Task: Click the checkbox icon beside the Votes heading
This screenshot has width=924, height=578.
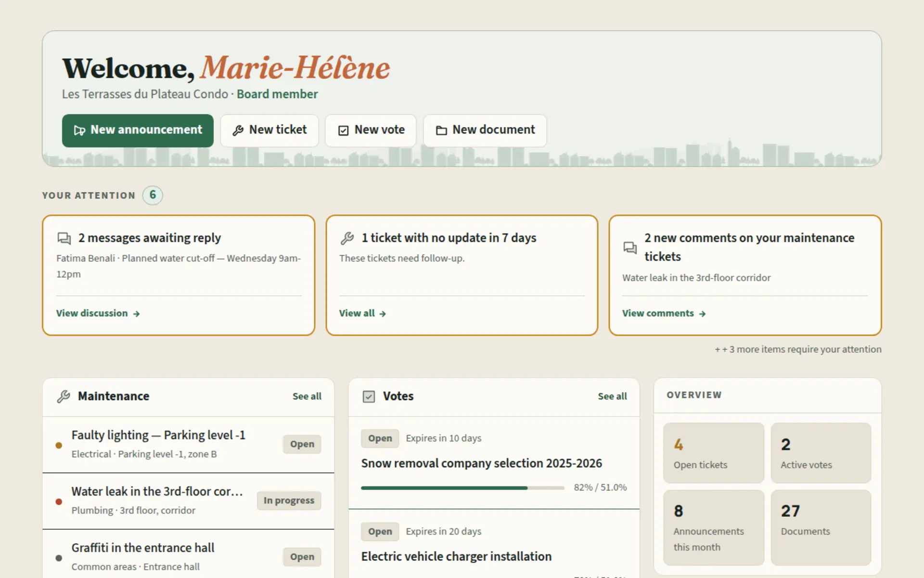Action: (x=369, y=396)
